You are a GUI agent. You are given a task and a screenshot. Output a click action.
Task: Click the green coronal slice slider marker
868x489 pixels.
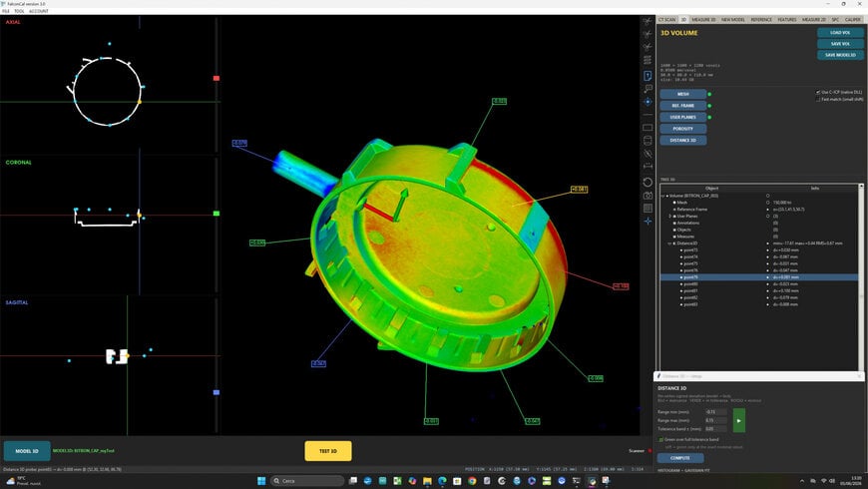pos(217,214)
